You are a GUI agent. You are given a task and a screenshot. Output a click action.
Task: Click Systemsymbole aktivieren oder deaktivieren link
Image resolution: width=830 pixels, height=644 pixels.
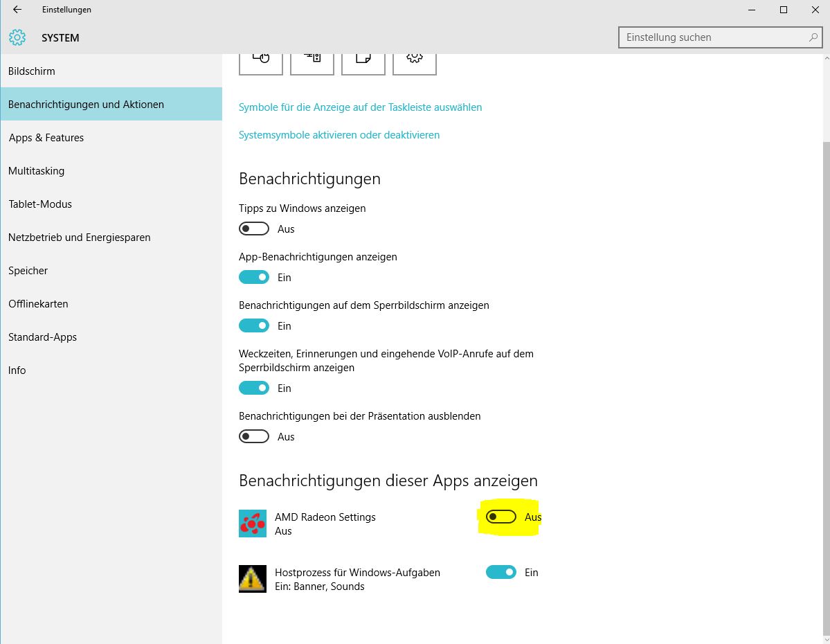tap(339, 135)
